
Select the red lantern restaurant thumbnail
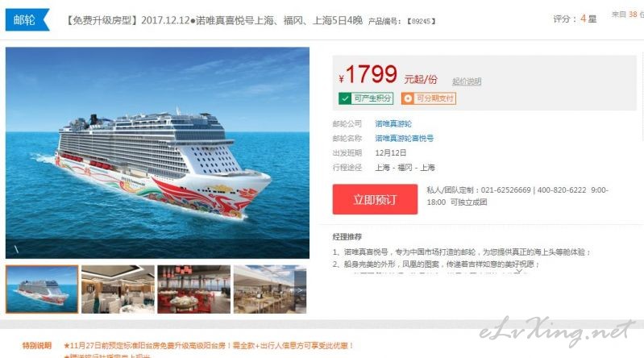pyautogui.click(x=194, y=289)
